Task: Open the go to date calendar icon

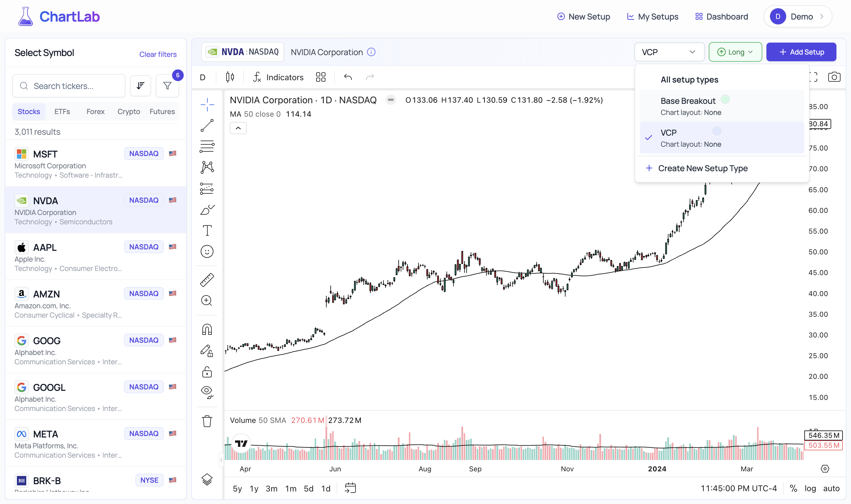Action: tap(350, 488)
